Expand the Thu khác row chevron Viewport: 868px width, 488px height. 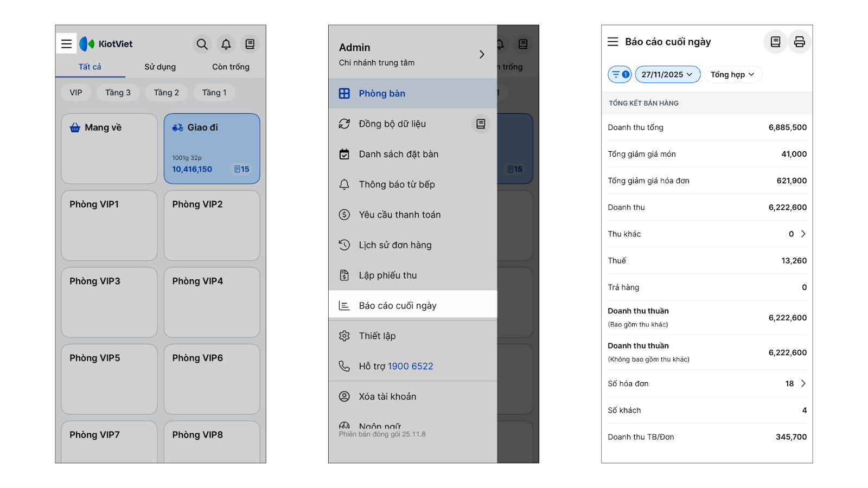803,234
